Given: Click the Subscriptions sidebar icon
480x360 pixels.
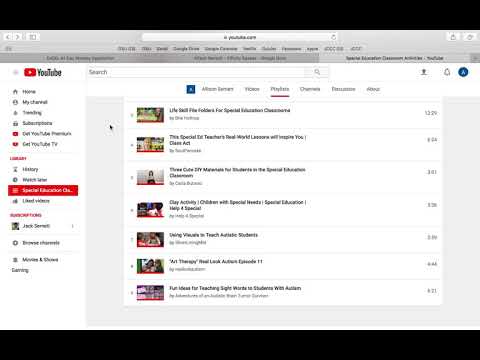Looking at the screenshot, I should click(15, 123).
